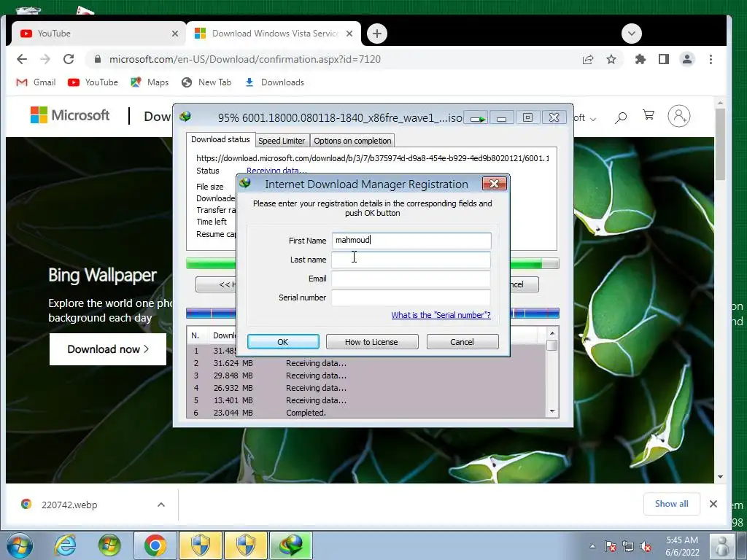The width and height of the screenshot is (747, 560).
Task: Expand the tab search chevron
Action: (632, 34)
